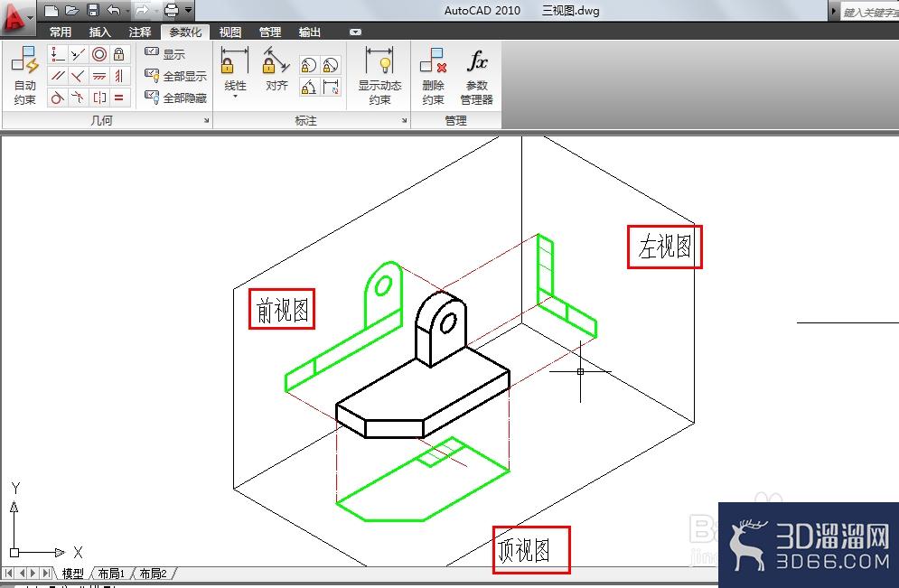899x588 pixels.
Task: Select the Collinear constraint icon
Action: [x=78, y=54]
